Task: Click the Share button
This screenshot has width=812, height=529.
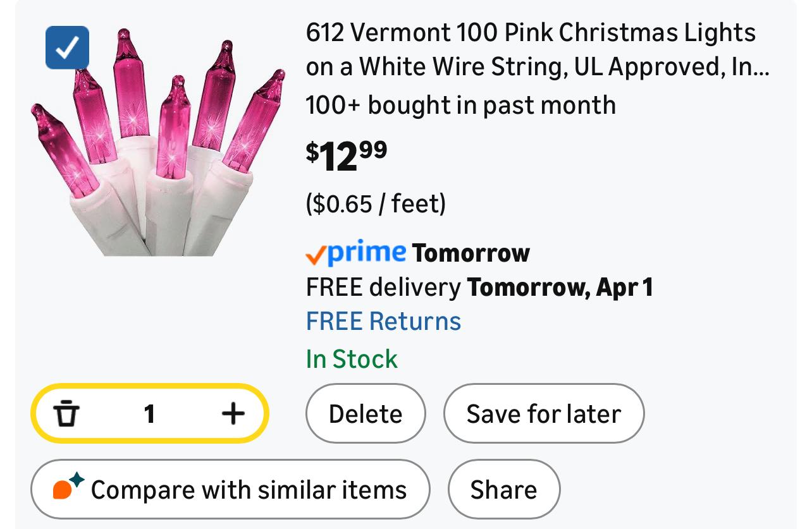Action: pos(503,490)
